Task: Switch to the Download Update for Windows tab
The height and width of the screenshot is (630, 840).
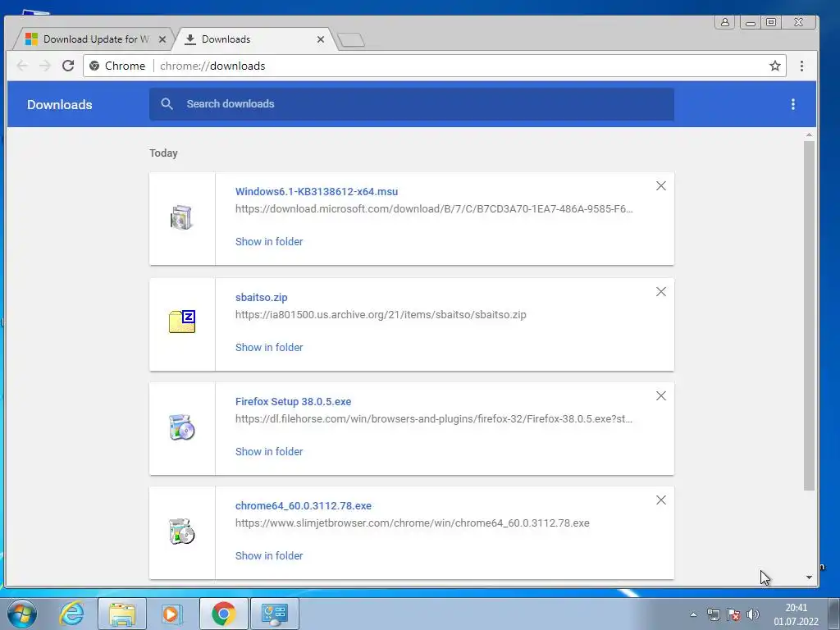Action: pyautogui.click(x=95, y=39)
